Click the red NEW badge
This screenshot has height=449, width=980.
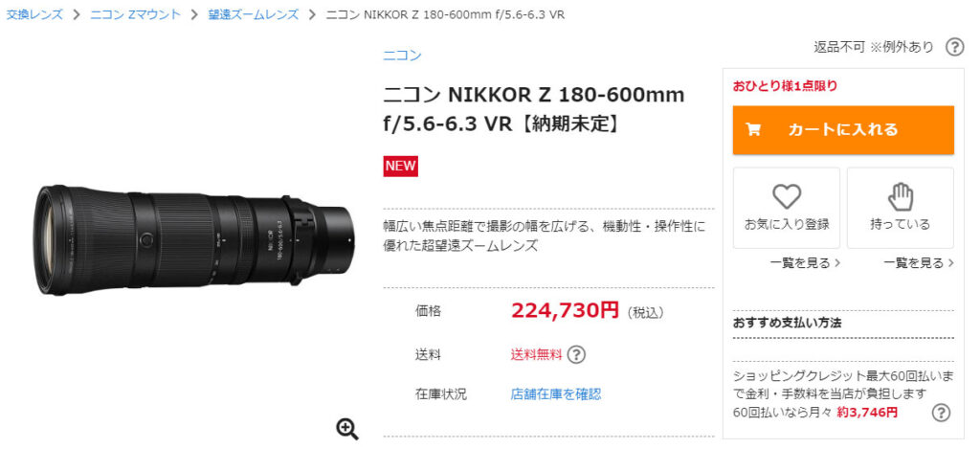pyautogui.click(x=401, y=166)
